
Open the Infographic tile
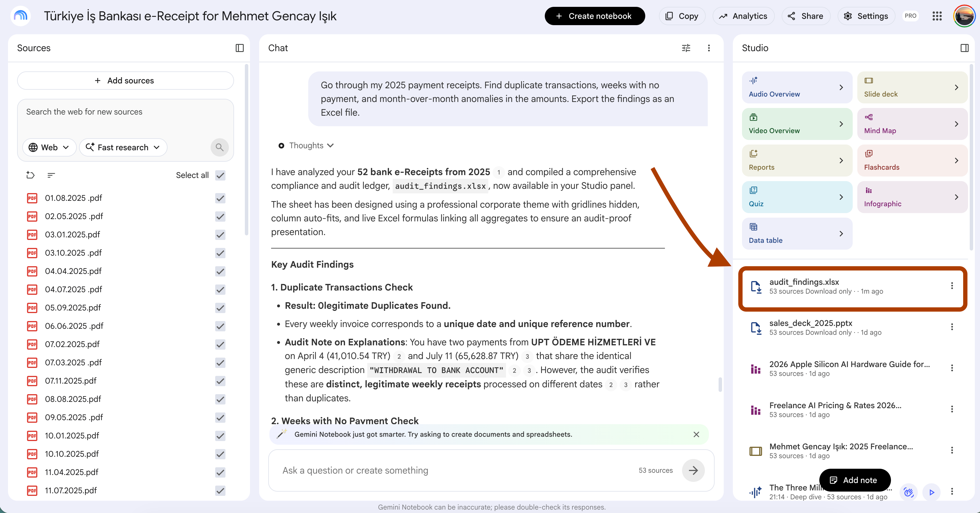[x=912, y=197]
